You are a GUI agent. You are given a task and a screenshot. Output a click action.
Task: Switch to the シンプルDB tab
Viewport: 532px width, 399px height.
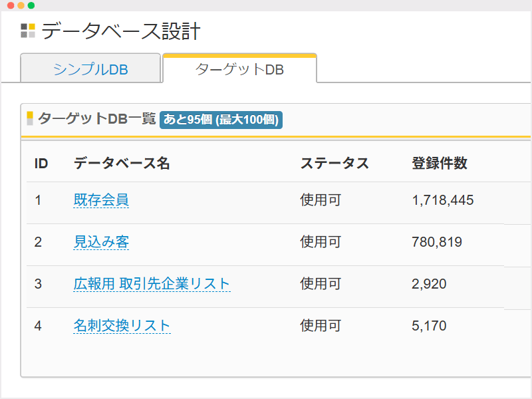(x=90, y=69)
